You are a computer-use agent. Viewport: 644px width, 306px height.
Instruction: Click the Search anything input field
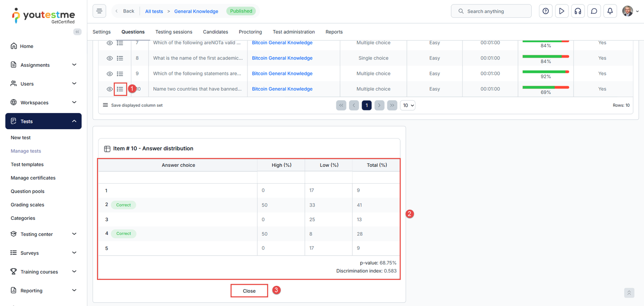pyautogui.click(x=491, y=11)
